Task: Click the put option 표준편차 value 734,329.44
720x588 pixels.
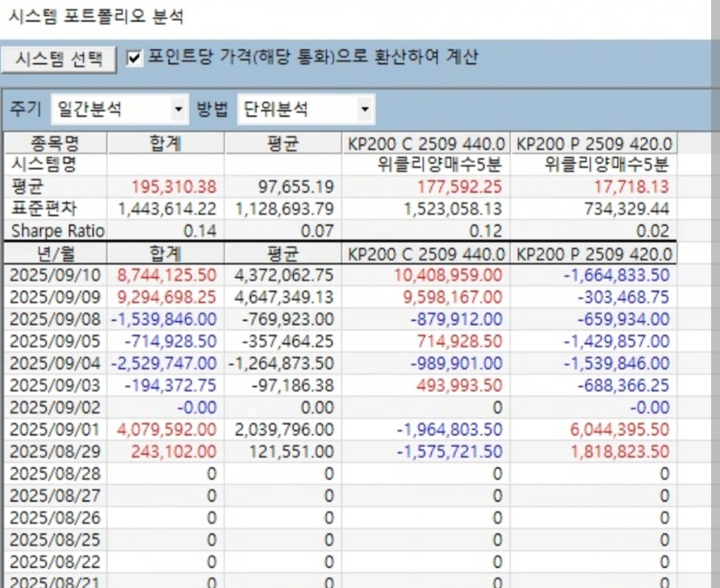Action: click(x=627, y=209)
